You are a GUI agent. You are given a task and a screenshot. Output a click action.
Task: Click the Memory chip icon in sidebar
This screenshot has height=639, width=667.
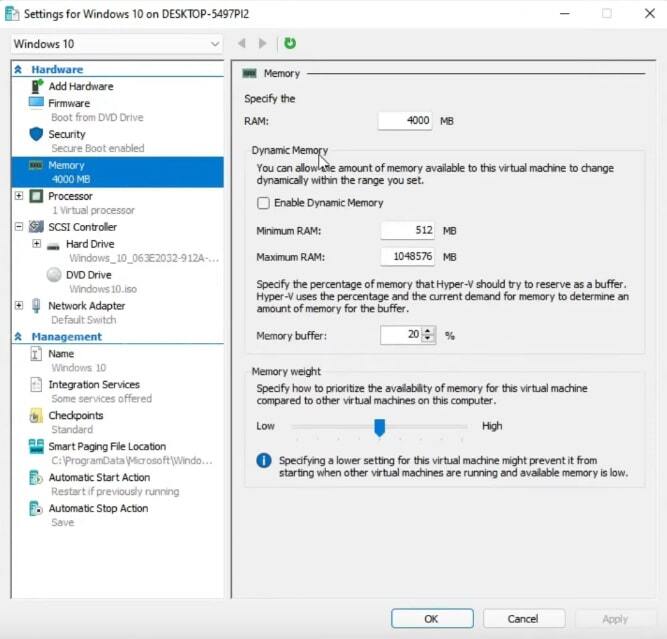point(36,165)
